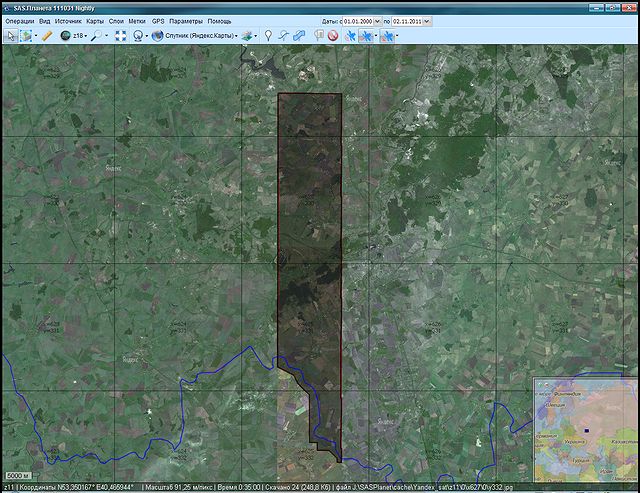640x493 pixels.
Task: Toggle the map-follows-GPS position button
Action: coord(387,35)
